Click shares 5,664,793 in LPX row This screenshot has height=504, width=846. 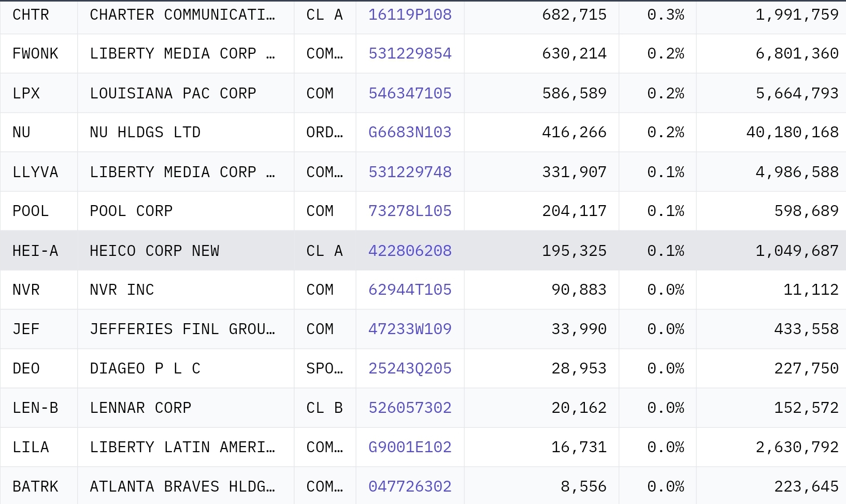click(797, 93)
